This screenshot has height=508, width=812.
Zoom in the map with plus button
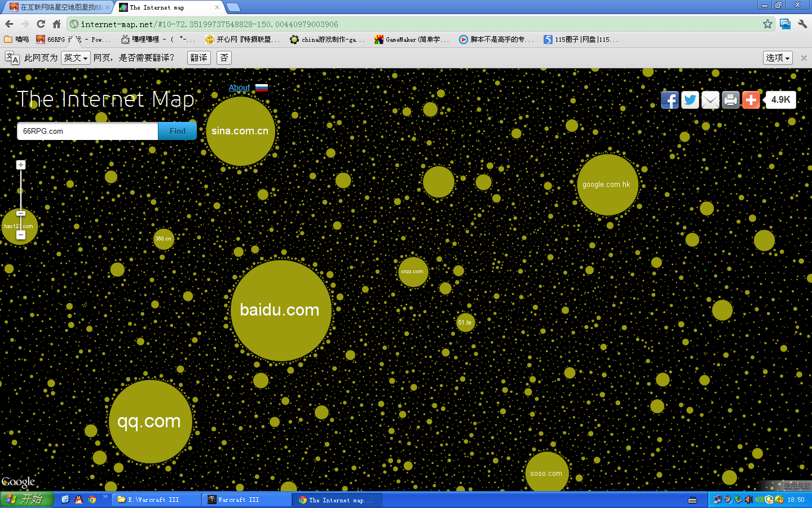(x=21, y=165)
